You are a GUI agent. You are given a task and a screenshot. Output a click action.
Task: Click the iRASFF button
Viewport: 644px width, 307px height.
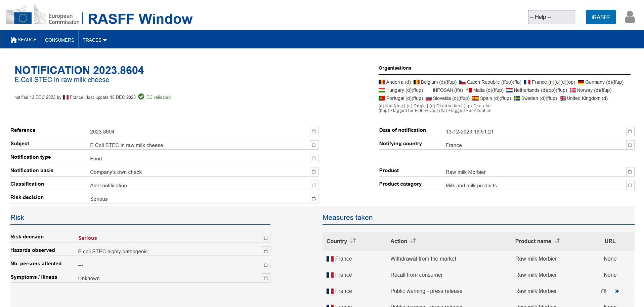pos(601,17)
